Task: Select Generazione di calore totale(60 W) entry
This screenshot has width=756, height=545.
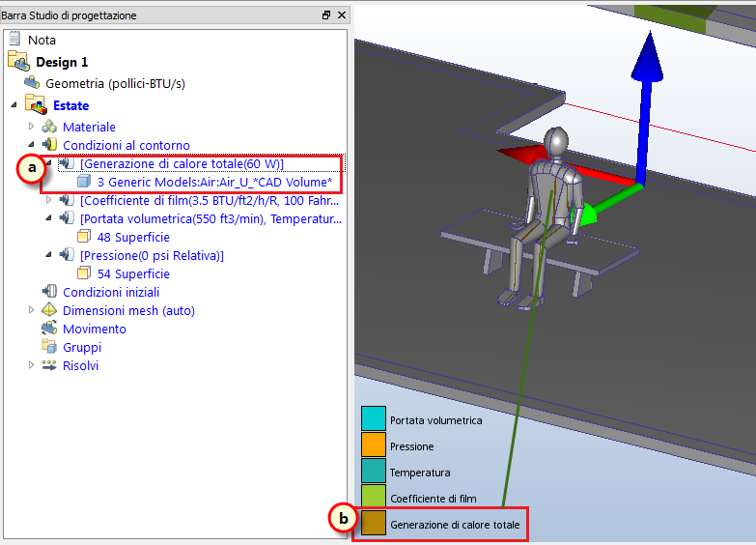Action: [x=182, y=164]
